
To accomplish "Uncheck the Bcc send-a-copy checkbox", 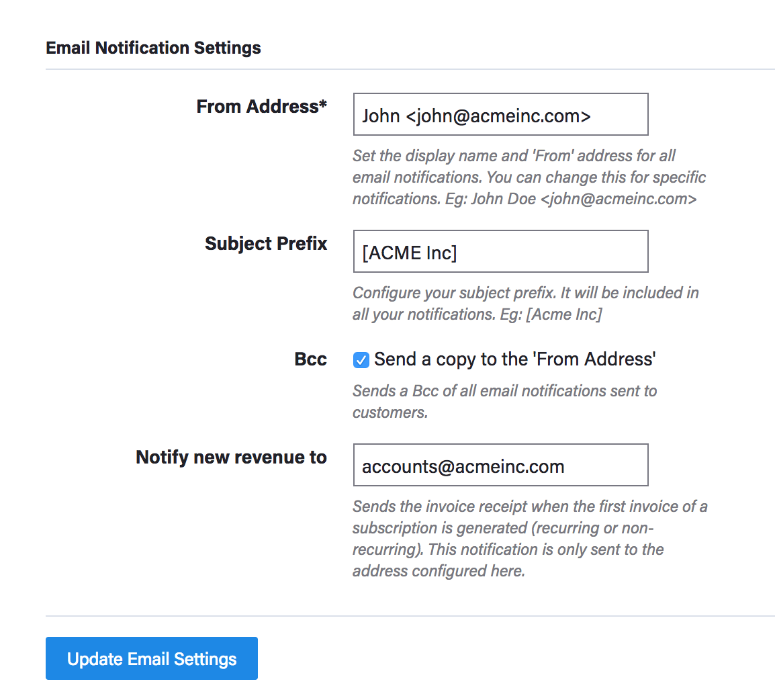I will tap(361, 360).
